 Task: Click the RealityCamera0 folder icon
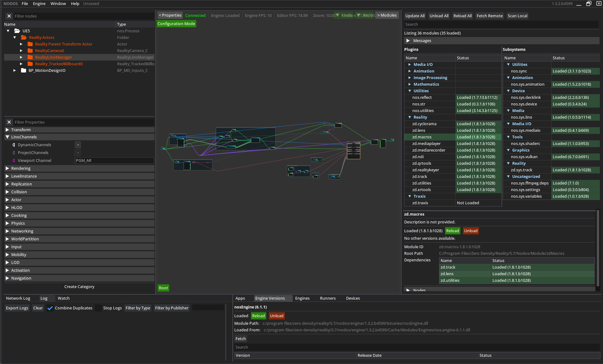30,51
